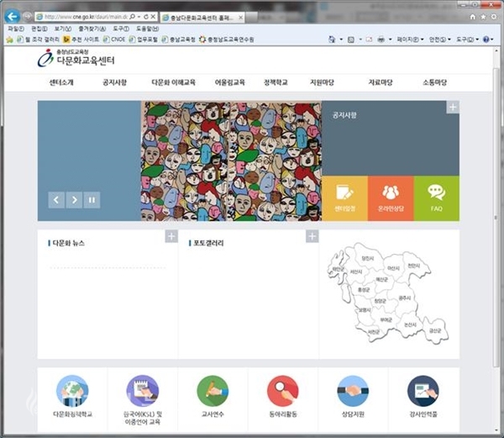Open the 소통마당 navigation item
The width and height of the screenshot is (504, 438).
[x=435, y=82]
